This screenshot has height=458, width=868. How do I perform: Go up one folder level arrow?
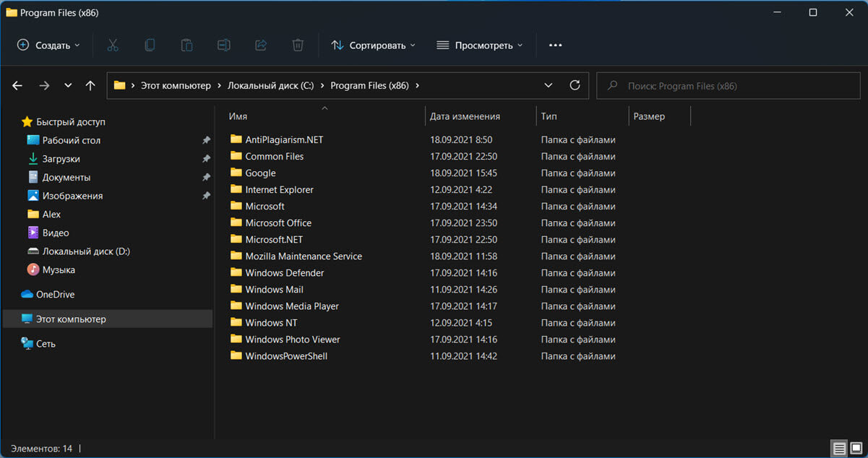pos(90,85)
